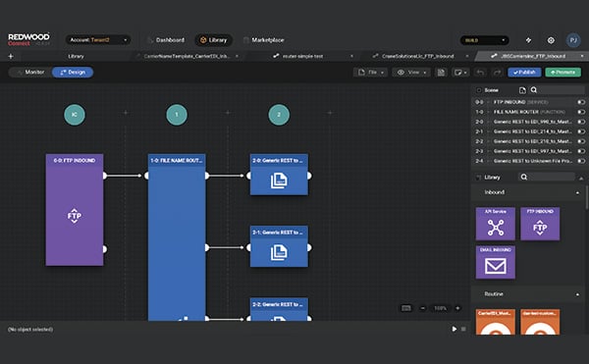Open the settings gear in header
The image size is (589, 364).
click(x=551, y=40)
